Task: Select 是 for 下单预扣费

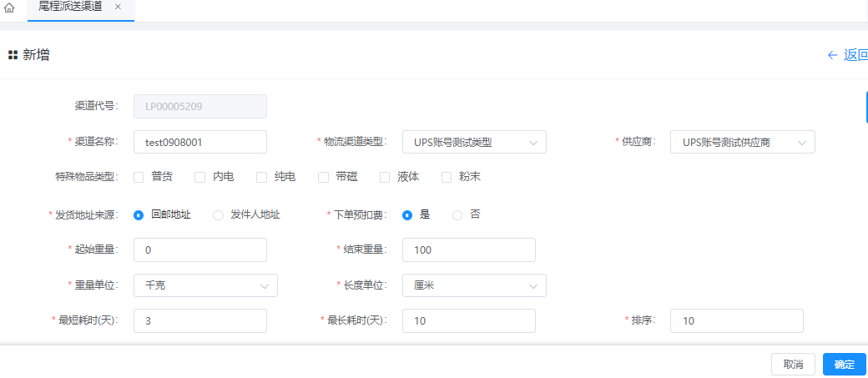Action: 407,215
